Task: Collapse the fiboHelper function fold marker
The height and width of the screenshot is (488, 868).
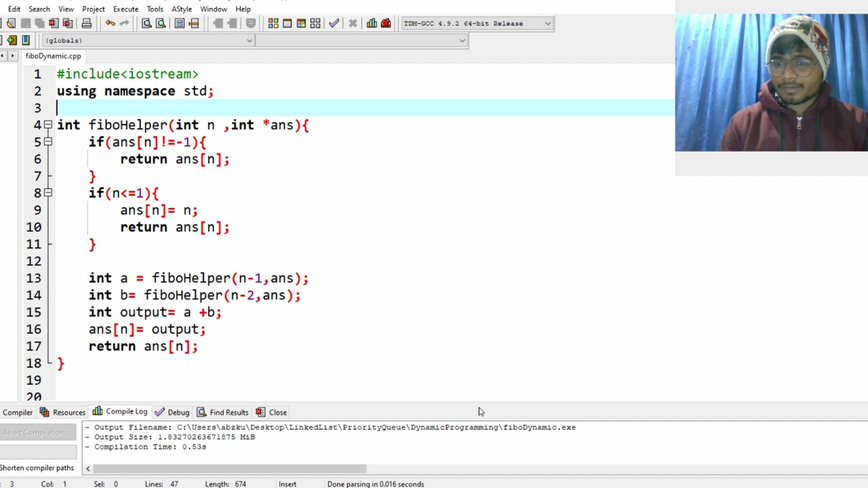Action: click(x=48, y=125)
